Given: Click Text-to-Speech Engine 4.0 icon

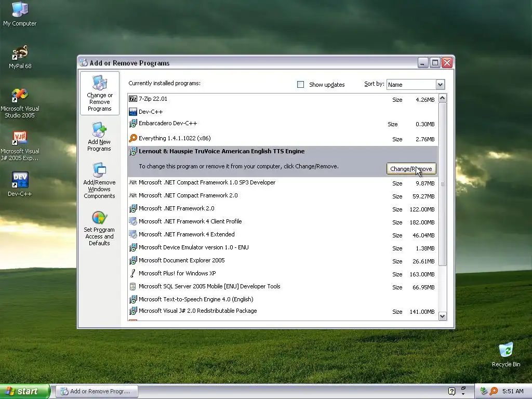Looking at the screenshot, I should tap(133, 299).
